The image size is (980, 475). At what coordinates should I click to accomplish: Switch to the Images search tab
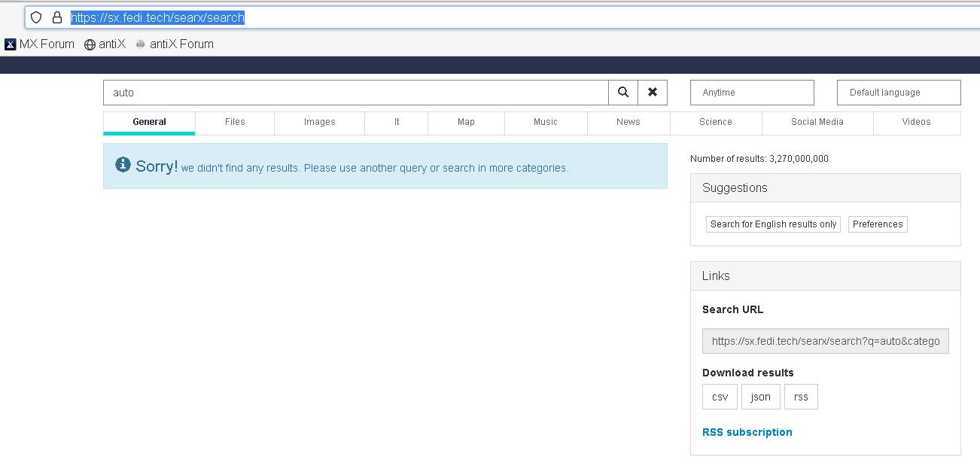point(318,122)
